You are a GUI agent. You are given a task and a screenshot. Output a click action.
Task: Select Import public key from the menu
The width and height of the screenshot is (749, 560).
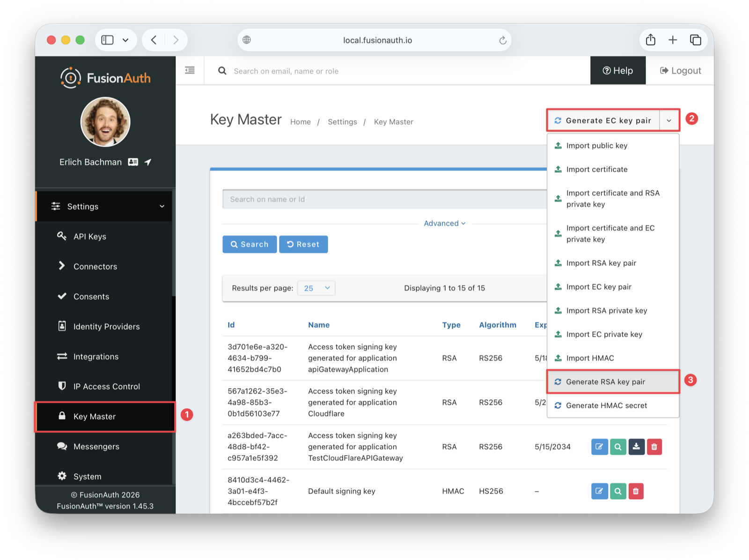click(596, 146)
